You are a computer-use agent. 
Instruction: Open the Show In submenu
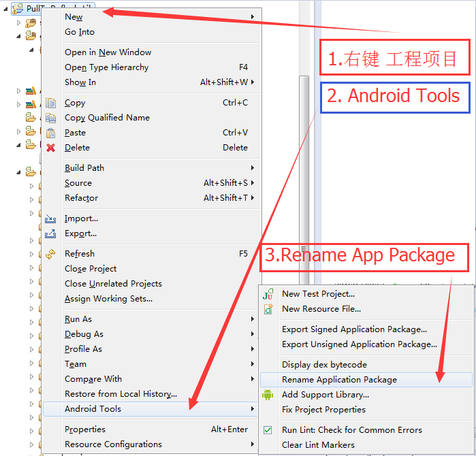pyautogui.click(x=152, y=82)
